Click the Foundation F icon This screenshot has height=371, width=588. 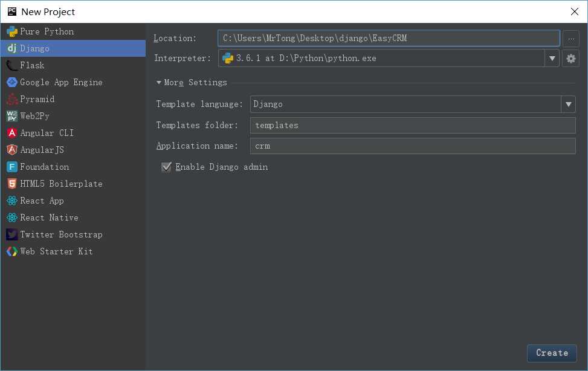pyautogui.click(x=12, y=167)
